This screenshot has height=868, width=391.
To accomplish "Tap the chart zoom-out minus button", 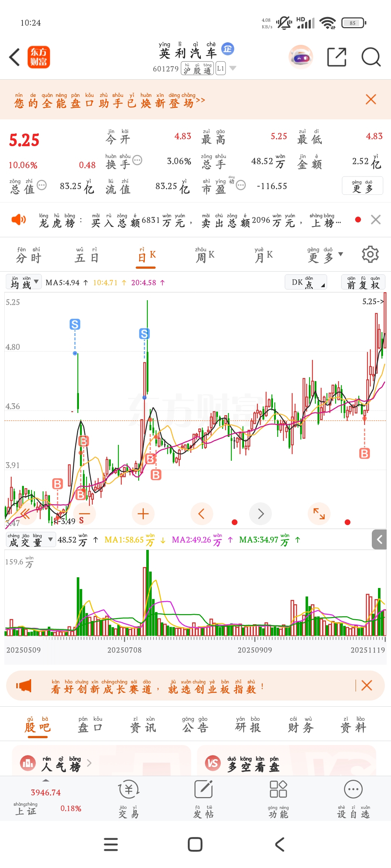I will click(84, 514).
